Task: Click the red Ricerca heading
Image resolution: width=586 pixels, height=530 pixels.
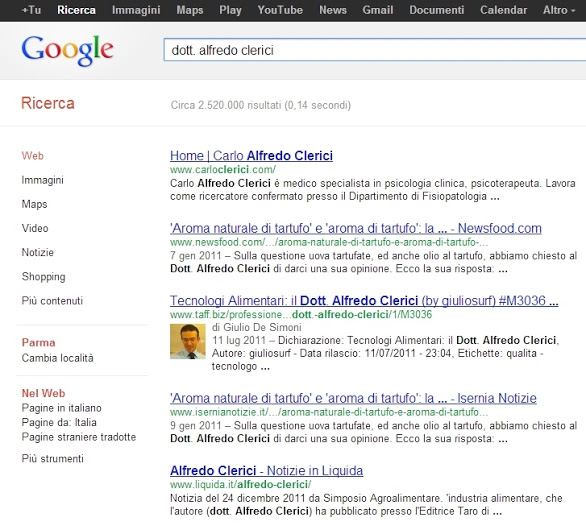Action: 48,103
